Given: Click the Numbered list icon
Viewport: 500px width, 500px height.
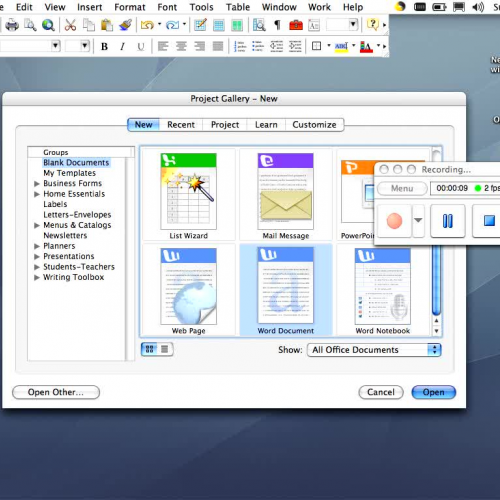Looking at the screenshot, I should coord(240,46).
